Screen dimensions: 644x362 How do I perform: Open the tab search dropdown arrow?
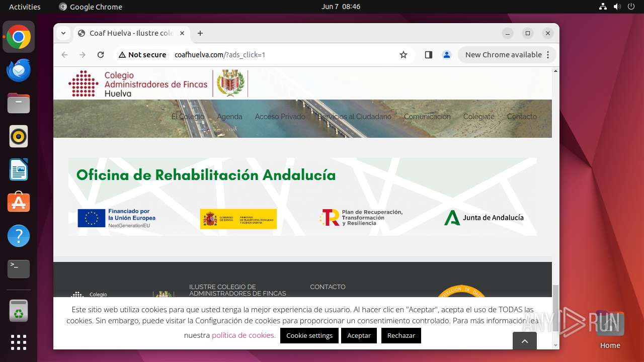[x=63, y=33]
